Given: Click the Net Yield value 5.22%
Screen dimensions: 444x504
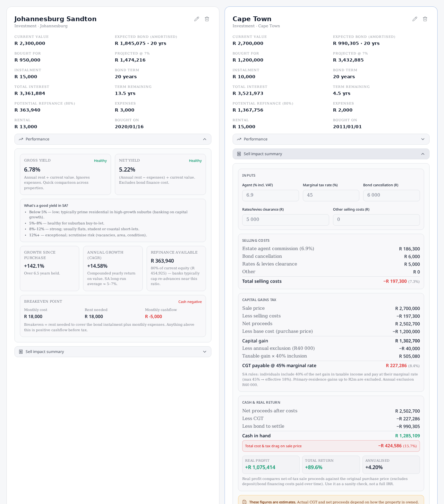Looking at the screenshot, I should [127, 170].
